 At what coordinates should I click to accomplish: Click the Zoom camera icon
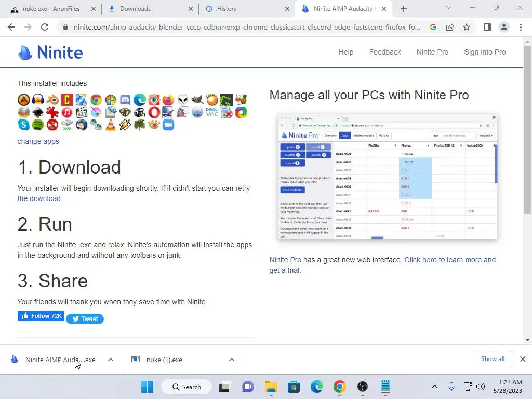(168, 125)
